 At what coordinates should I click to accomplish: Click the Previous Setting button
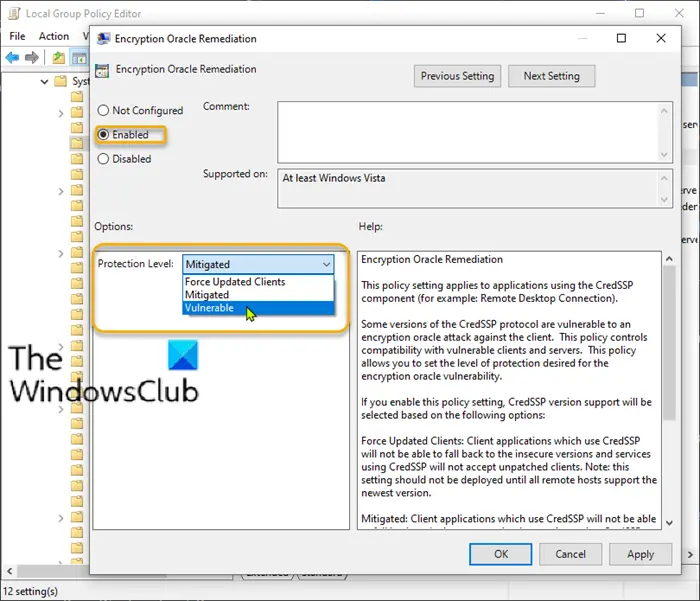[457, 76]
